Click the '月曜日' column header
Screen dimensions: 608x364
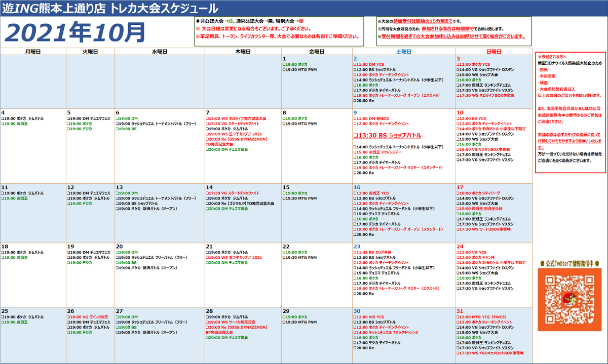(x=33, y=52)
